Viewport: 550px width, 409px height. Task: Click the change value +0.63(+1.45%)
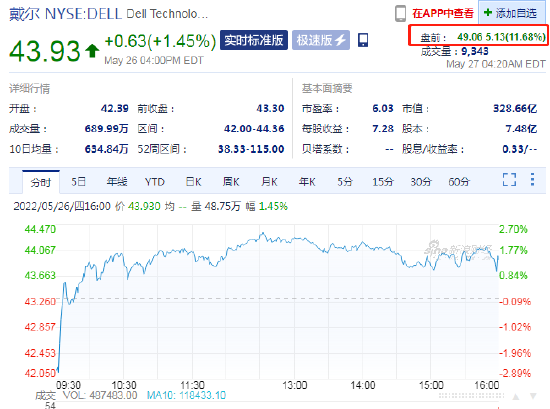coord(160,41)
